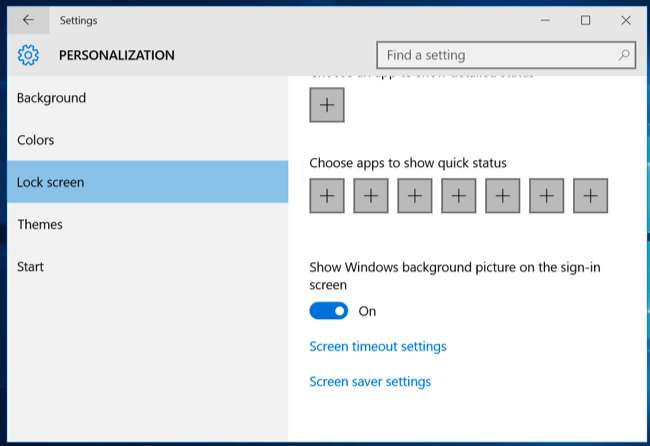Click the first quick status plus button

tap(327, 196)
